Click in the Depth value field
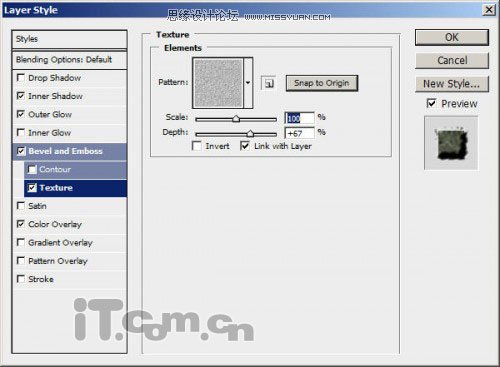Image resolution: width=500 pixels, height=367 pixels. pos(299,133)
